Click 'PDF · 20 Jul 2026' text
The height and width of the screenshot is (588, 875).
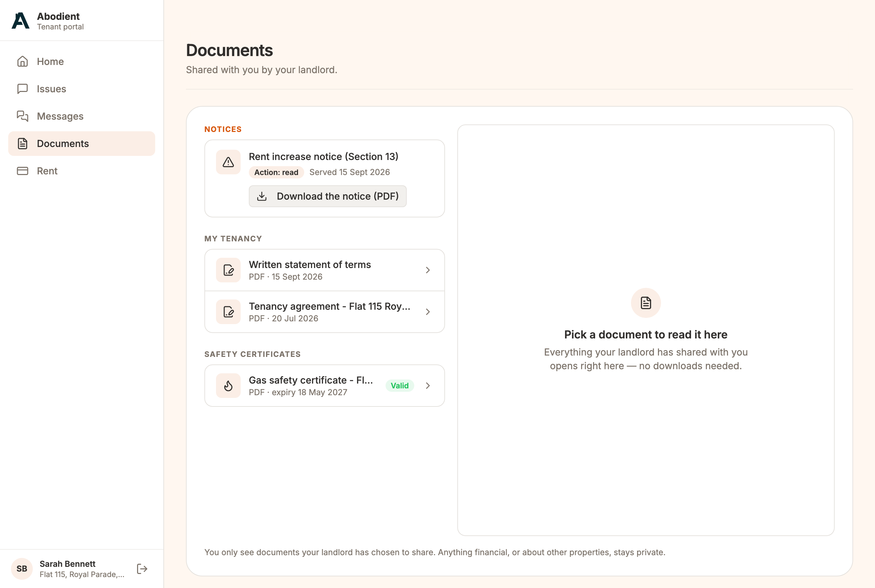coord(283,318)
